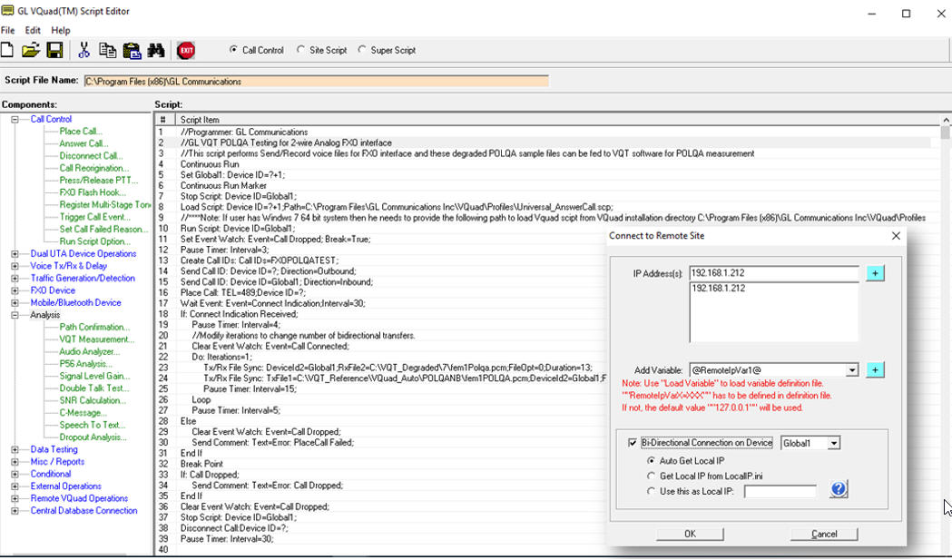Click the External Operations tree item
The image size is (952, 560).
tap(66, 486)
